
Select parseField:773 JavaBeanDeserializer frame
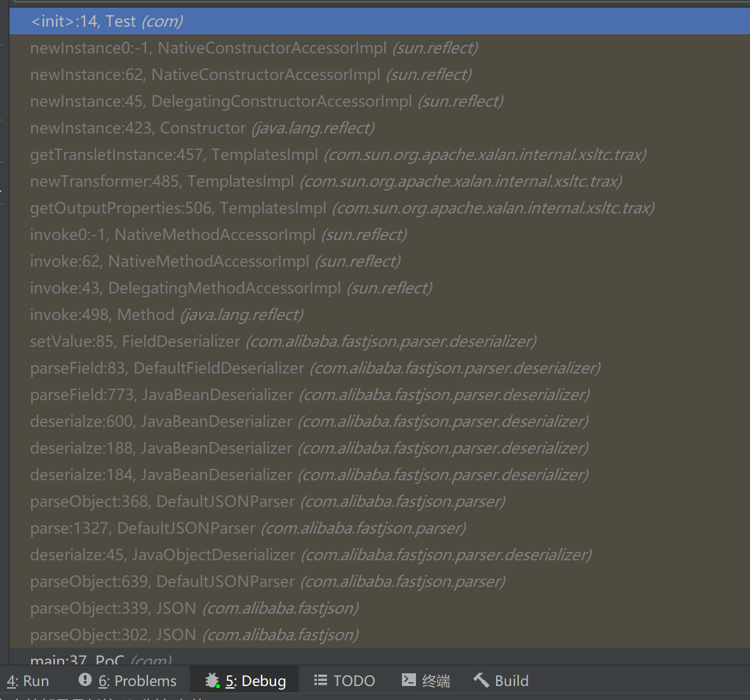point(380,395)
